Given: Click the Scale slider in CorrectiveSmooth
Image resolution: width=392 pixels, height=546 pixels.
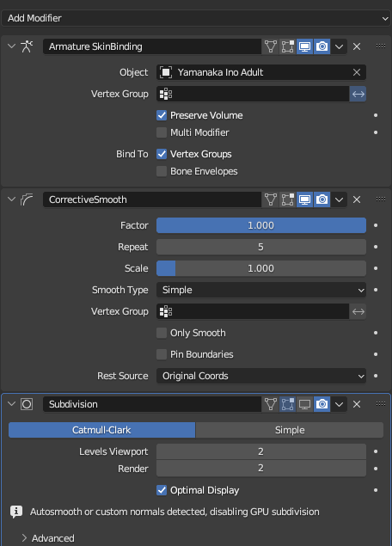Looking at the screenshot, I should click(x=261, y=268).
